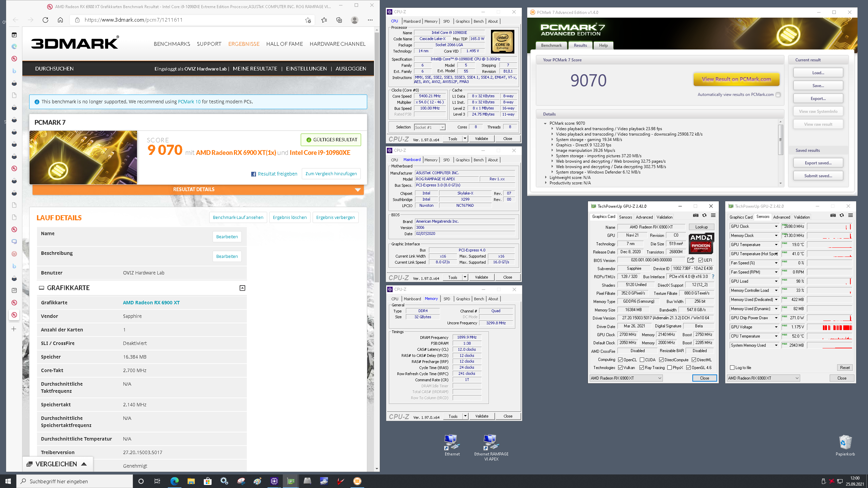Click refresh icon in GPU-Z Graphics Card window
The height and width of the screenshot is (488, 868).
[704, 216]
